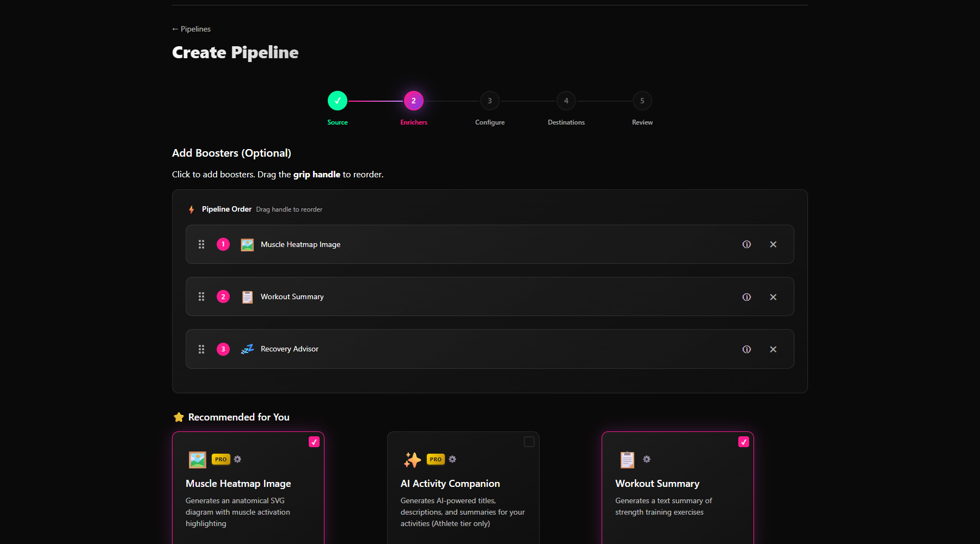The image size is (980, 544).
Task: Remove Workout Summary from the pipeline order
Action: (773, 296)
